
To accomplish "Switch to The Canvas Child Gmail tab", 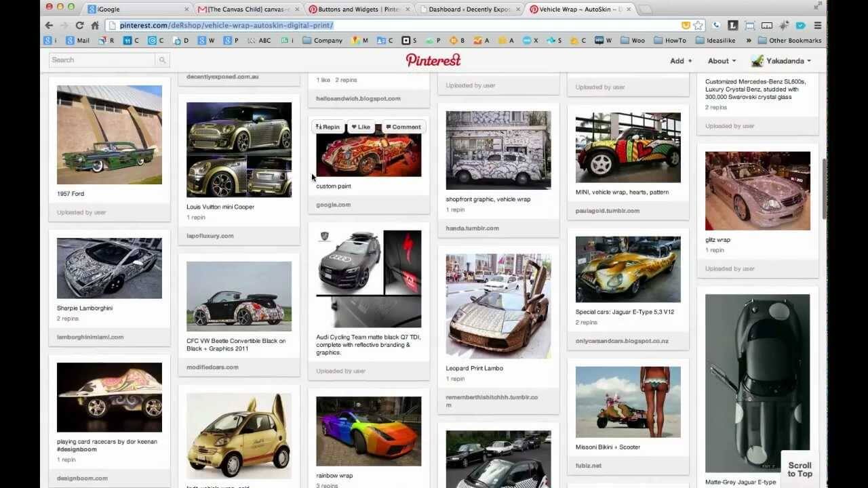I will [248, 9].
